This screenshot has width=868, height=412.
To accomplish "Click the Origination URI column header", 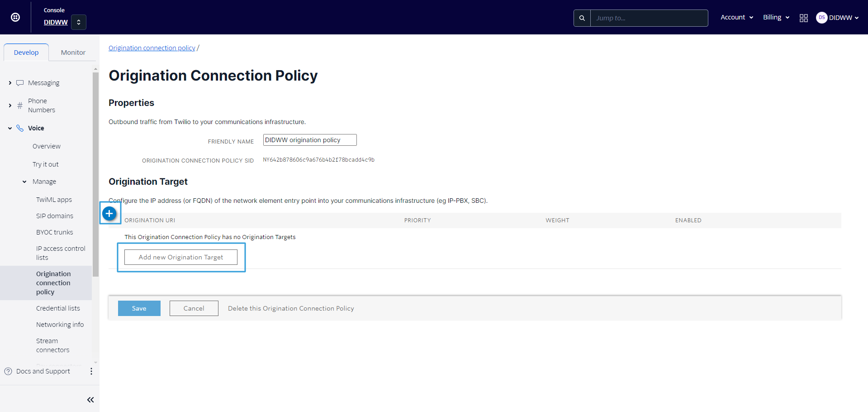I will [150, 220].
